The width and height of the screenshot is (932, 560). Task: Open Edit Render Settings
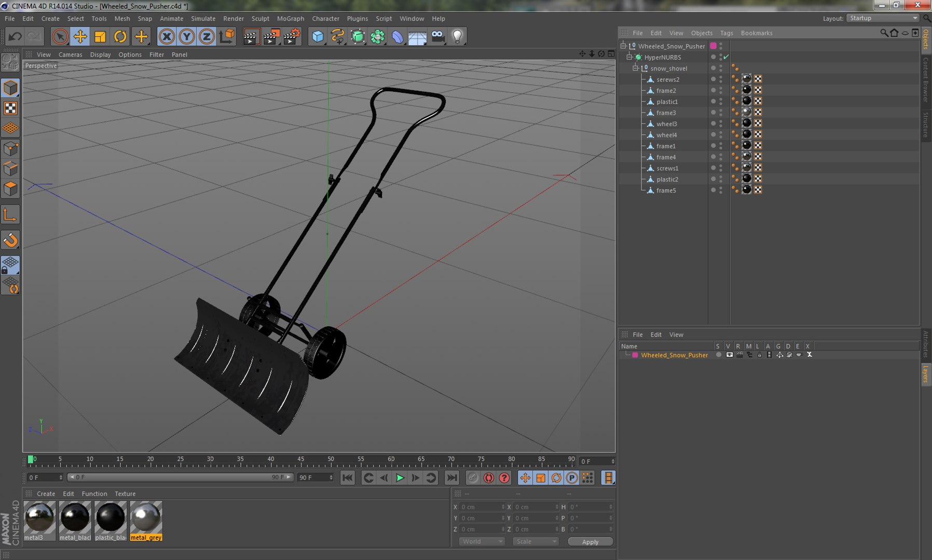[292, 36]
